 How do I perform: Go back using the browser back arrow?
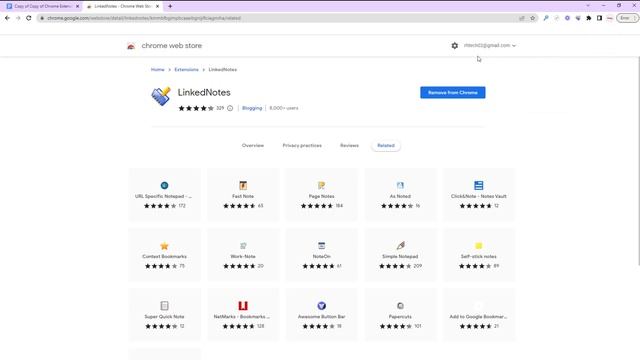(x=7, y=18)
